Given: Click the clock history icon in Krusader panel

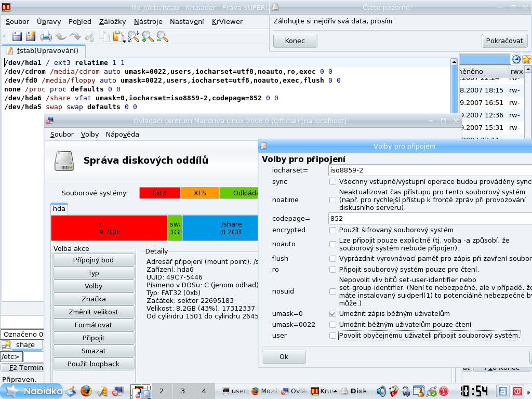Looking at the screenshot, I should [516, 59].
